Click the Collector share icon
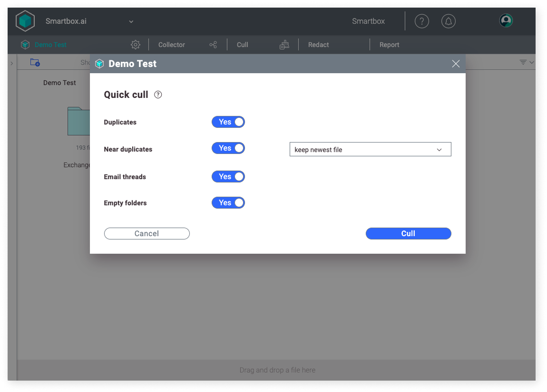The width and height of the screenshot is (547, 392). point(213,44)
